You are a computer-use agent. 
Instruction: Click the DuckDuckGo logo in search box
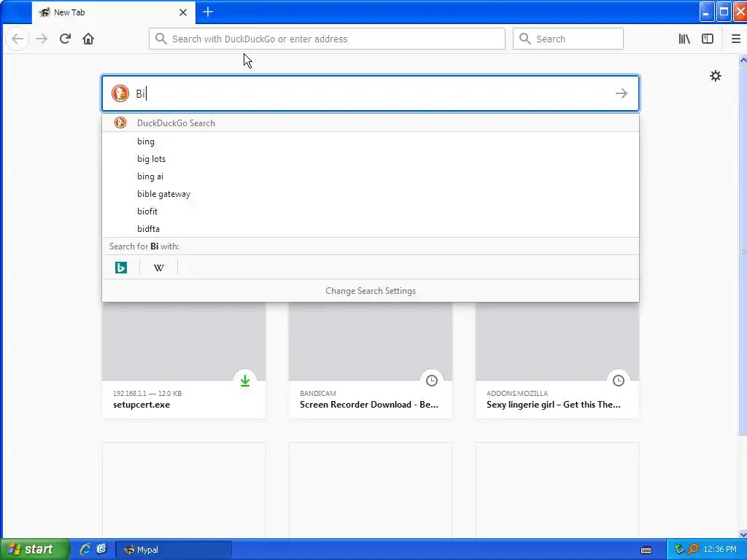click(120, 93)
